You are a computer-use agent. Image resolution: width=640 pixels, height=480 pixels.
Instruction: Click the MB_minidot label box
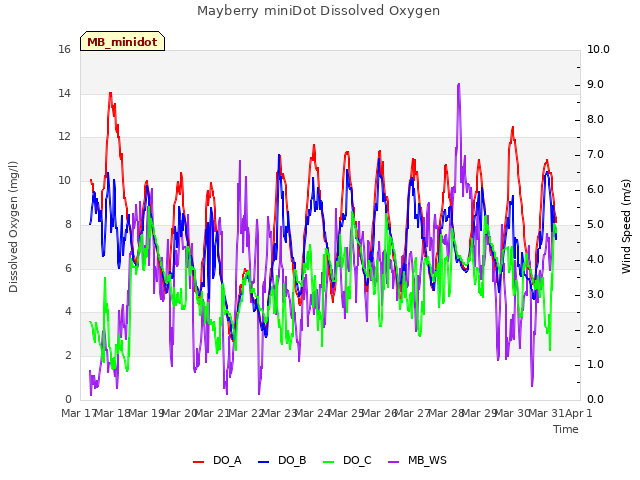click(x=122, y=41)
